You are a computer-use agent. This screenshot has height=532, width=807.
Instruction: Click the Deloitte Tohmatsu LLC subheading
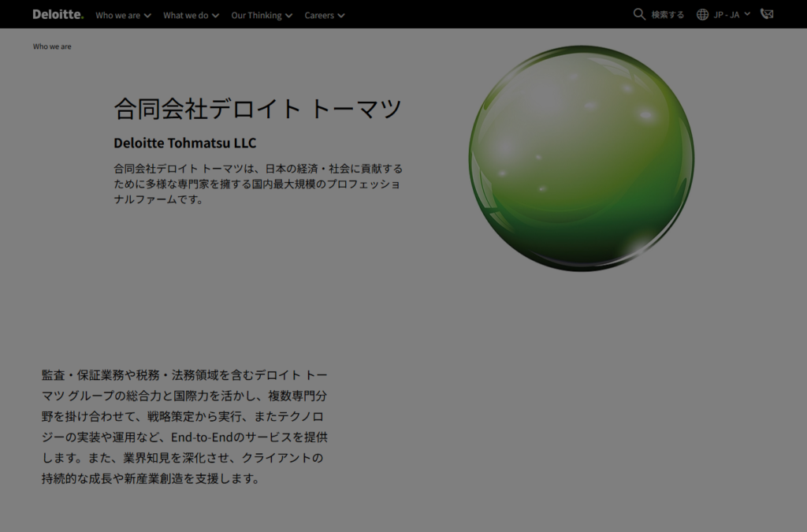click(x=184, y=143)
